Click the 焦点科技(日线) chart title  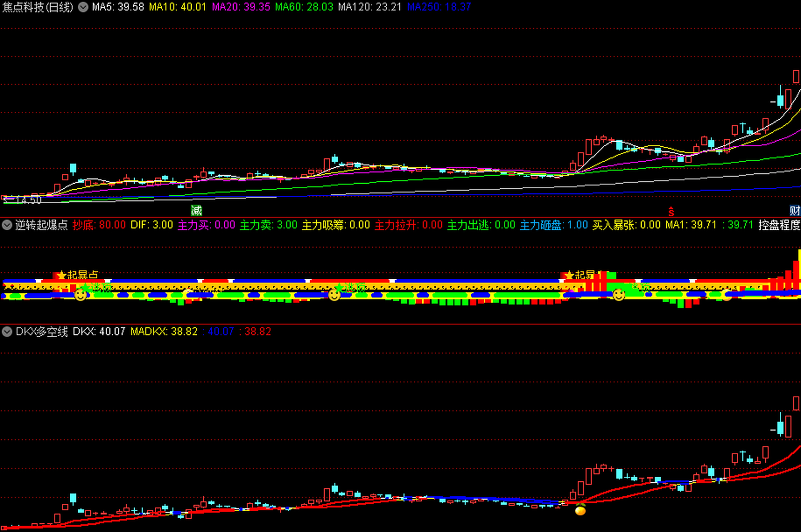click(38, 7)
